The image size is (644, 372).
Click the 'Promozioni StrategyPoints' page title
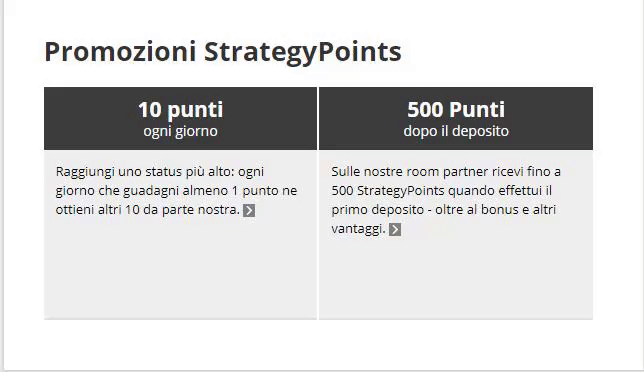(223, 52)
